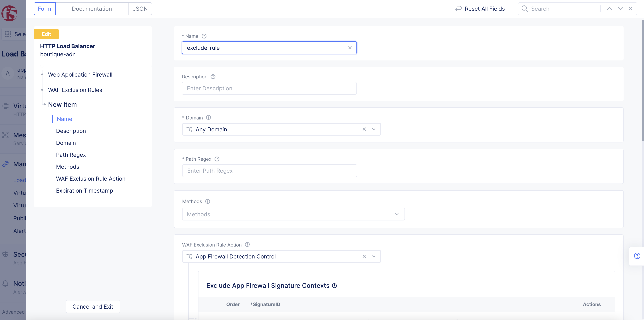Jump to Description in the outline

(71, 131)
